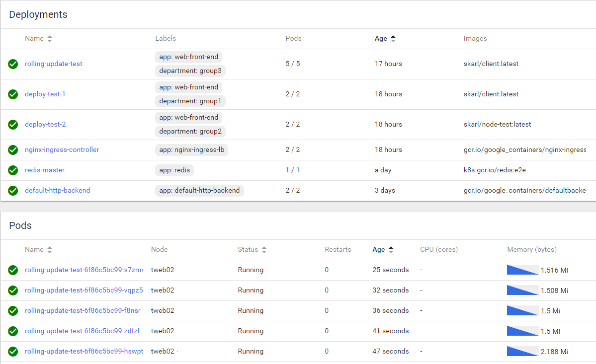Click the status check icon for redis-master
Viewport: 596px width, 364px height.
pyautogui.click(x=13, y=170)
